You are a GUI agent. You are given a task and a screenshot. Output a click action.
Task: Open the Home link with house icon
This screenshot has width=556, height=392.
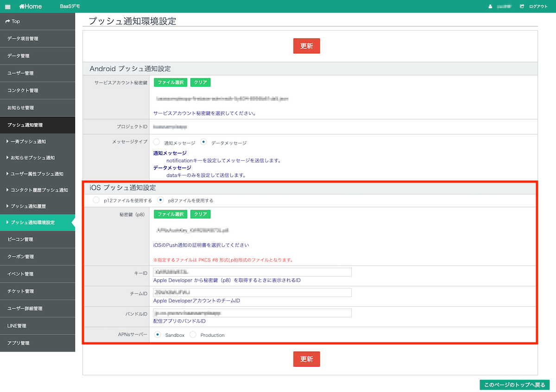(x=31, y=6)
